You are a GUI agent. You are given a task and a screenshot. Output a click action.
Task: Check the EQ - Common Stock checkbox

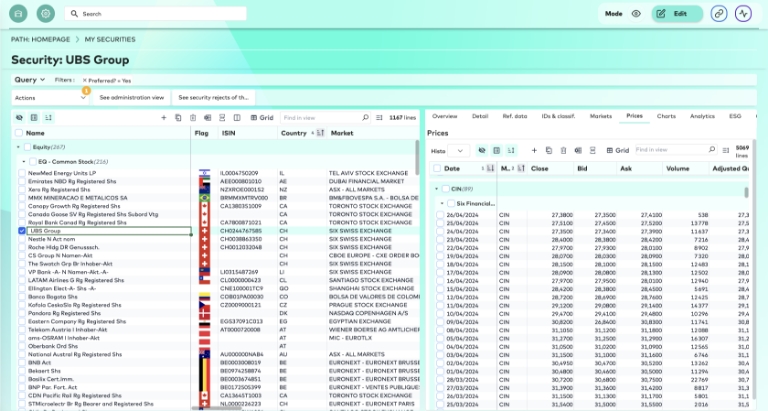pyautogui.click(x=33, y=162)
